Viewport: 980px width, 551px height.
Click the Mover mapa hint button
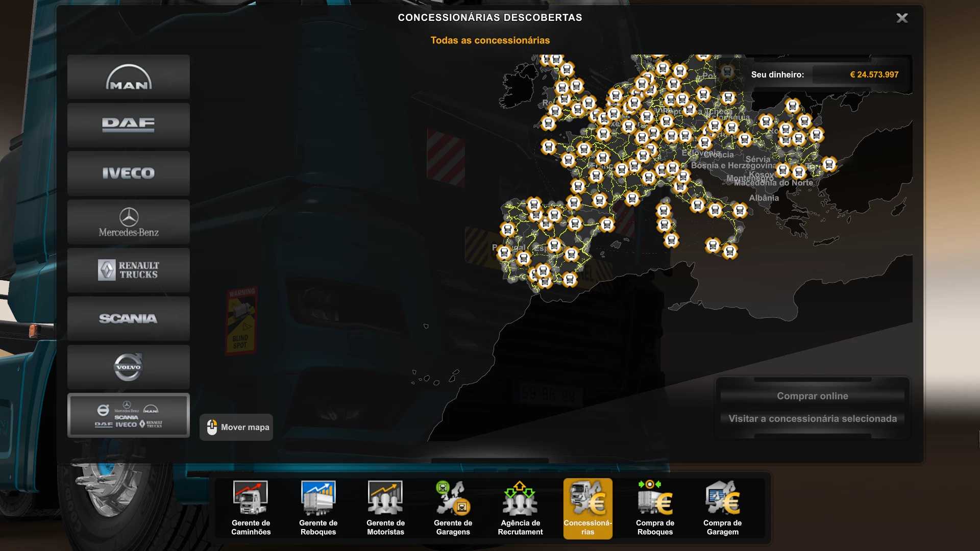coord(236,428)
